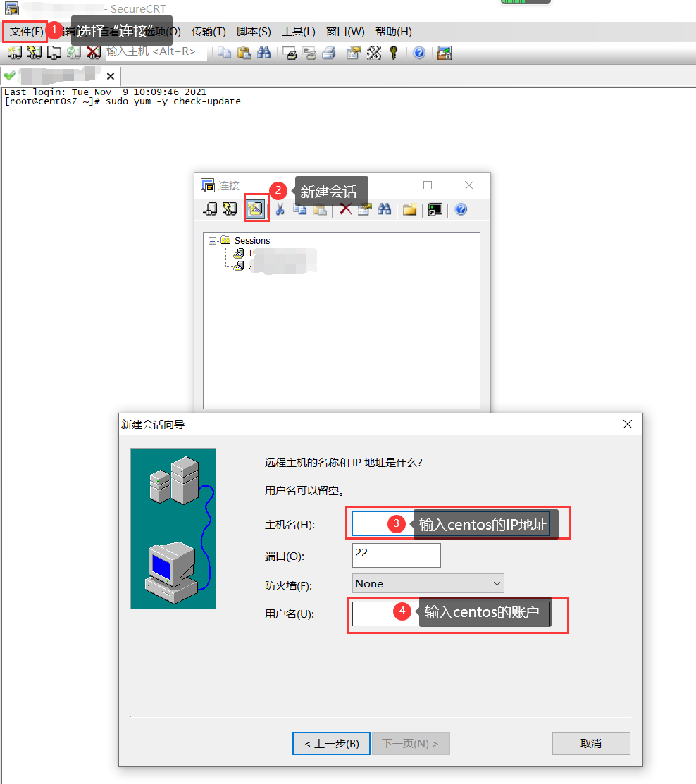Click desktop shortcut icon in 连接 dialog
The width and height of the screenshot is (696, 784).
[x=435, y=209]
